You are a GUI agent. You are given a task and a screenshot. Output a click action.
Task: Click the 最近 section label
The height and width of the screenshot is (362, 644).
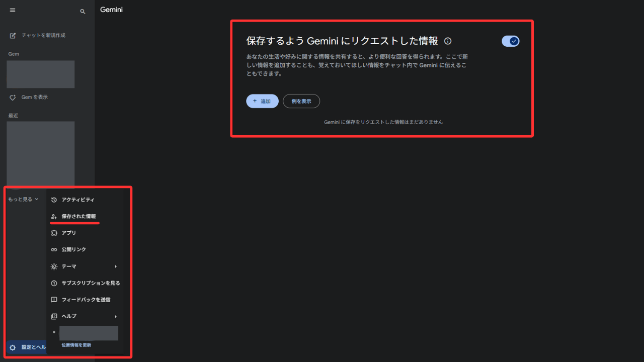[x=13, y=116]
